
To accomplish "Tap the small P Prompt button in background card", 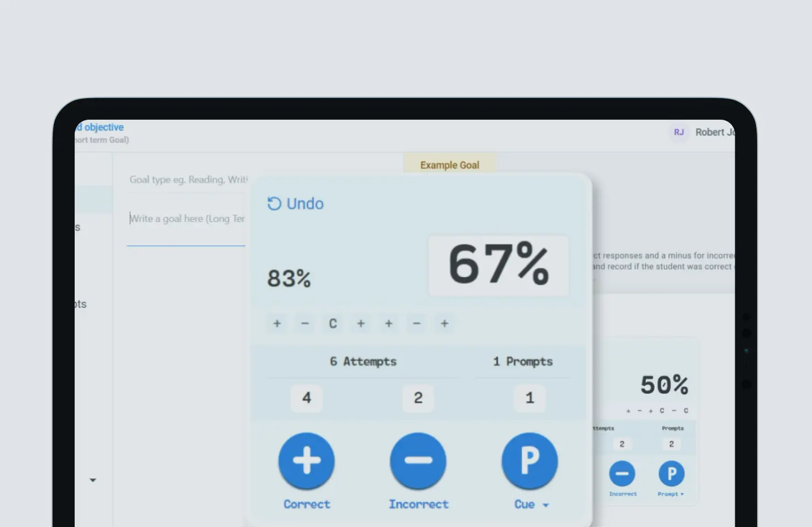I will point(671,473).
